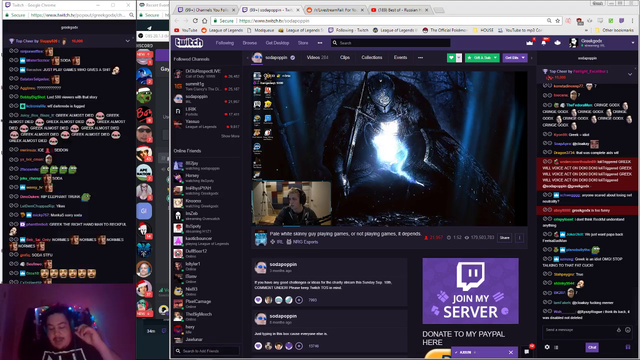Screen dimensions: 640x360
Task: Open the Bits cheer icon in the message box
Action: pyautogui.click(x=619, y=330)
